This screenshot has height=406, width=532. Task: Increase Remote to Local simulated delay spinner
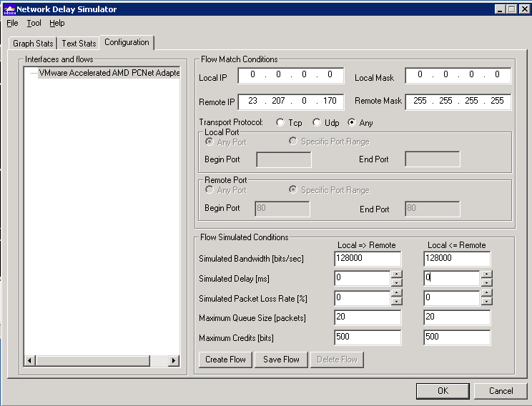point(486,274)
